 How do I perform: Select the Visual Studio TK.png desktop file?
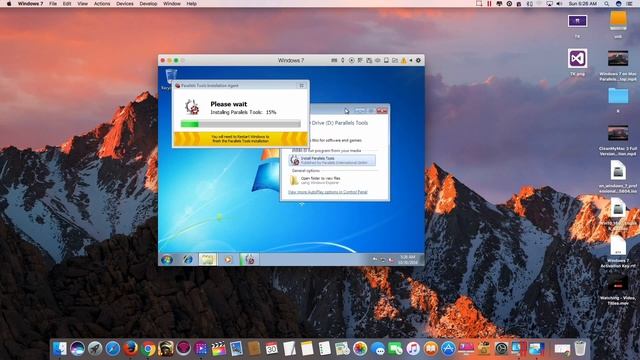click(577, 62)
